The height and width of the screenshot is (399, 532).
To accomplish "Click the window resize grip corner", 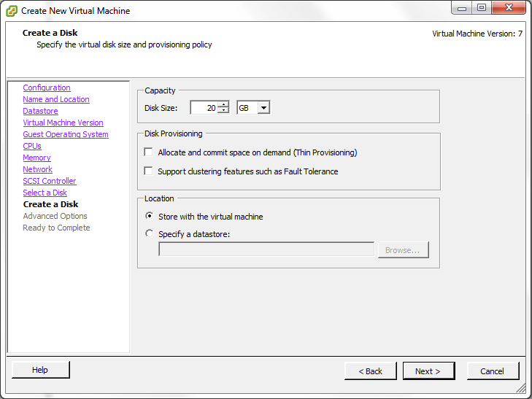I will coord(522,389).
